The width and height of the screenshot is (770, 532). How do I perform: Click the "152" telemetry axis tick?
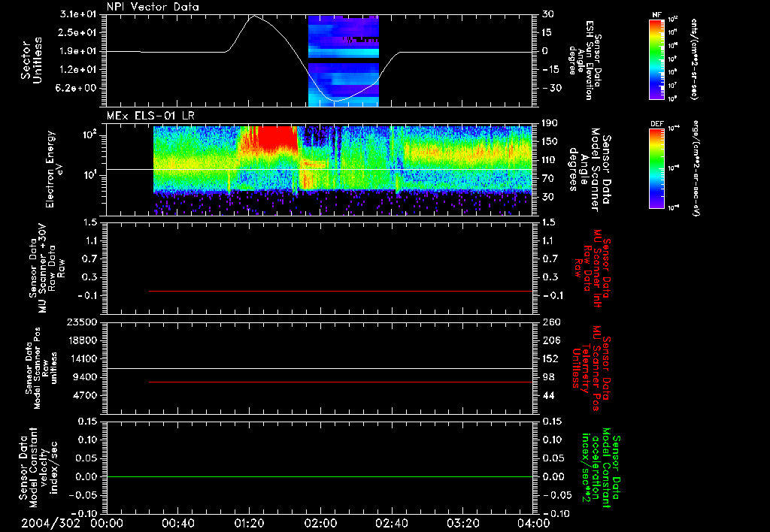pos(550,358)
